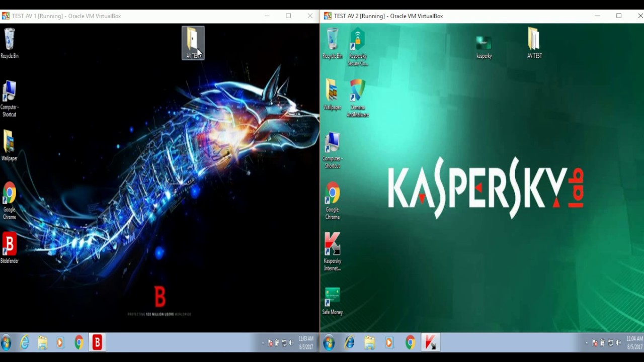Open Safe Money shortcut
This screenshot has height=362, width=644.
click(332, 301)
